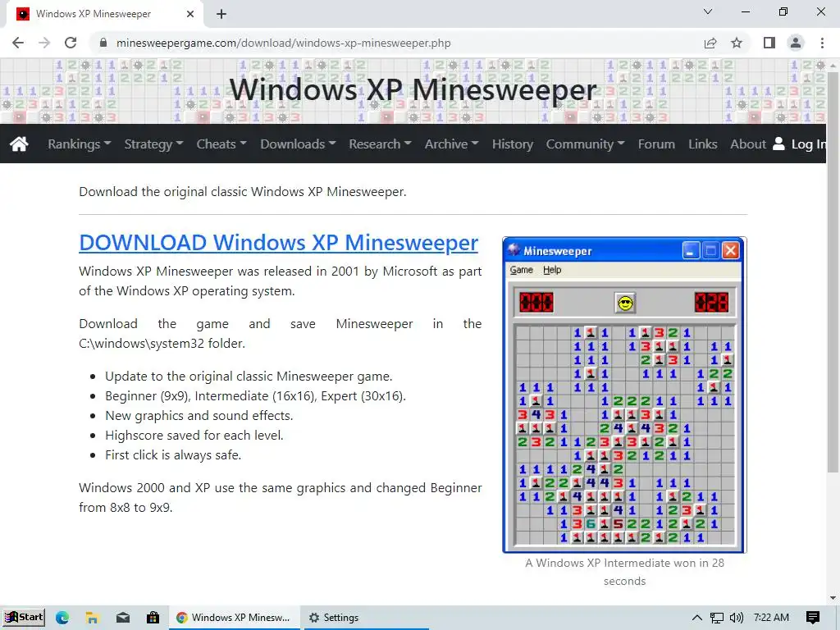
Task: Reload the page with refresh icon
Action: coord(71,43)
